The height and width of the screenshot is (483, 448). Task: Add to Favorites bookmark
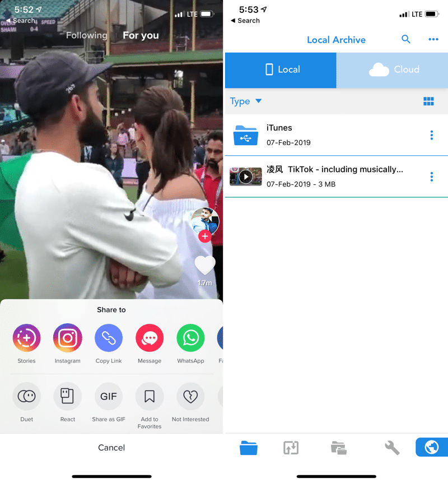(x=150, y=397)
